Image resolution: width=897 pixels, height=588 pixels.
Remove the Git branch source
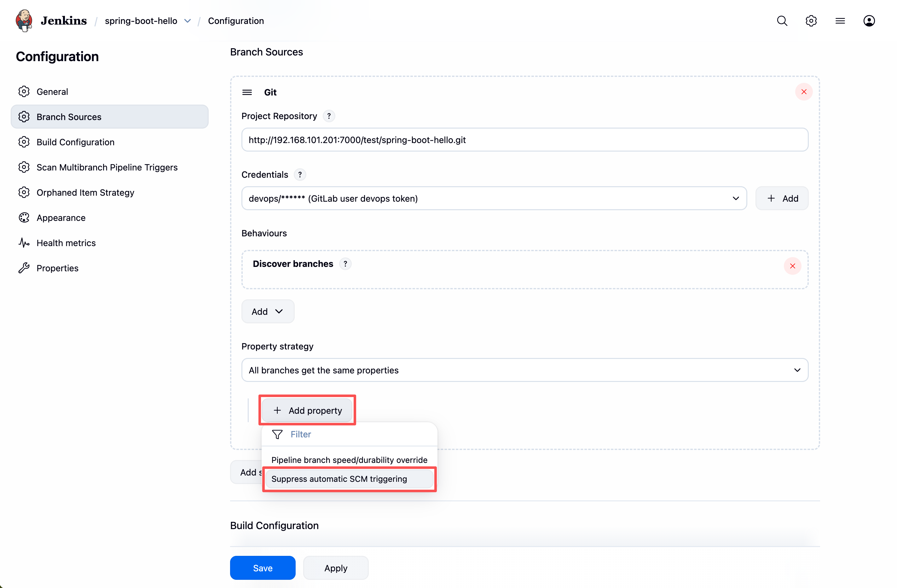pos(803,92)
